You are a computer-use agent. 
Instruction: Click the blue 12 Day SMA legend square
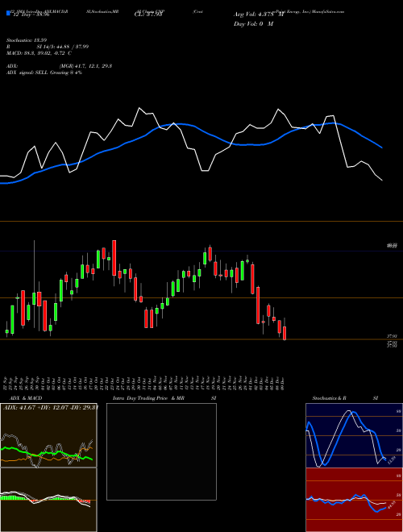point(9,14)
